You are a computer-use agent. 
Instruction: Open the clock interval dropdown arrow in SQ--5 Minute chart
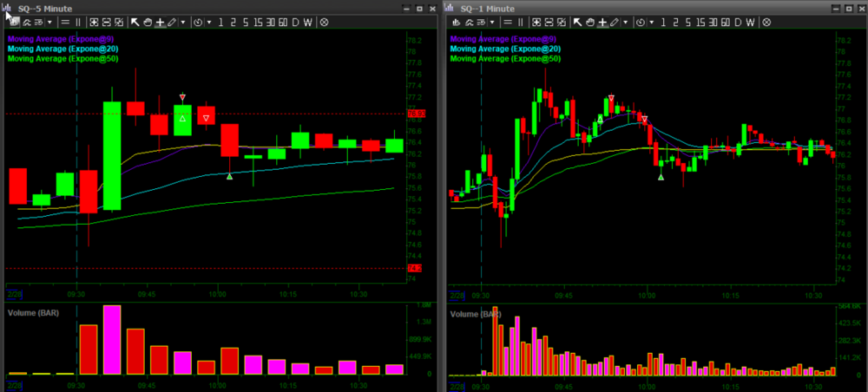pyautogui.click(x=207, y=22)
